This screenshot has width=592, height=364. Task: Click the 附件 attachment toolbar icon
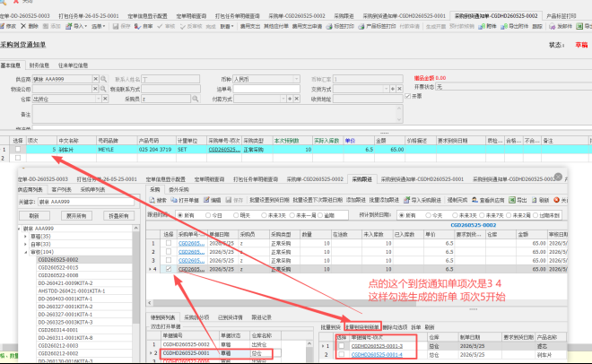[x=482, y=26]
